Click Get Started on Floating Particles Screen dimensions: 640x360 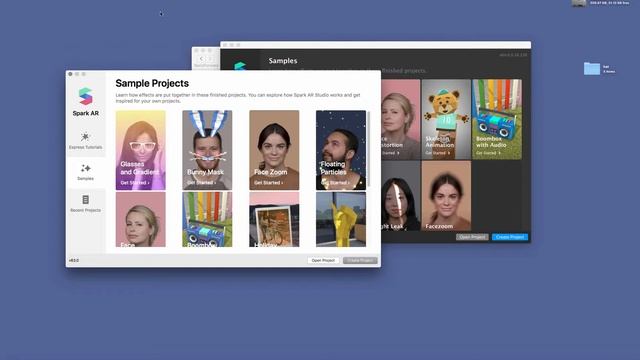(335, 183)
